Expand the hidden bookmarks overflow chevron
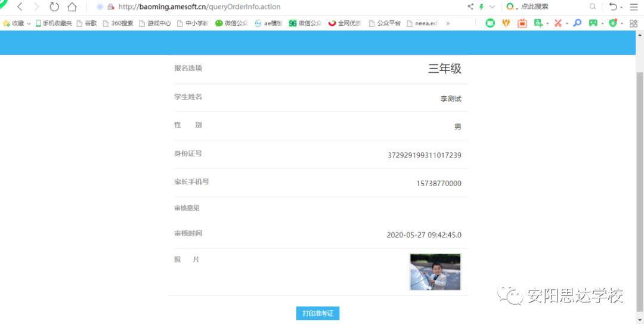This screenshot has height=324, width=644. pyautogui.click(x=448, y=23)
